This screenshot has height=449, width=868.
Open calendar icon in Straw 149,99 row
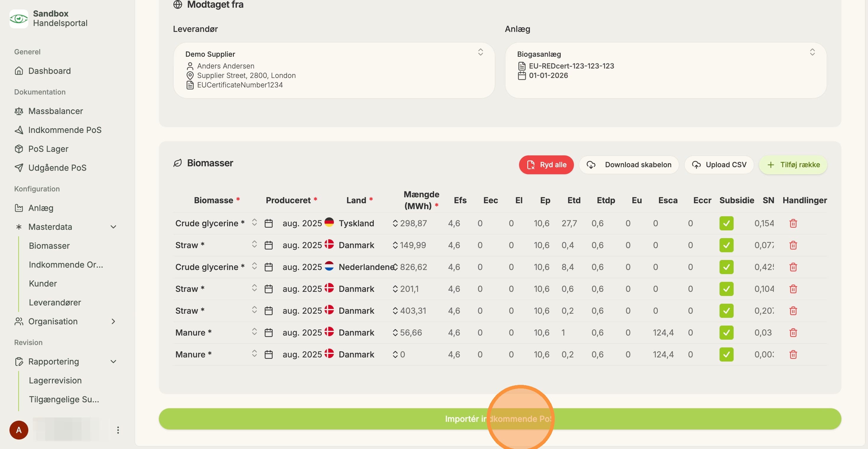[269, 245]
